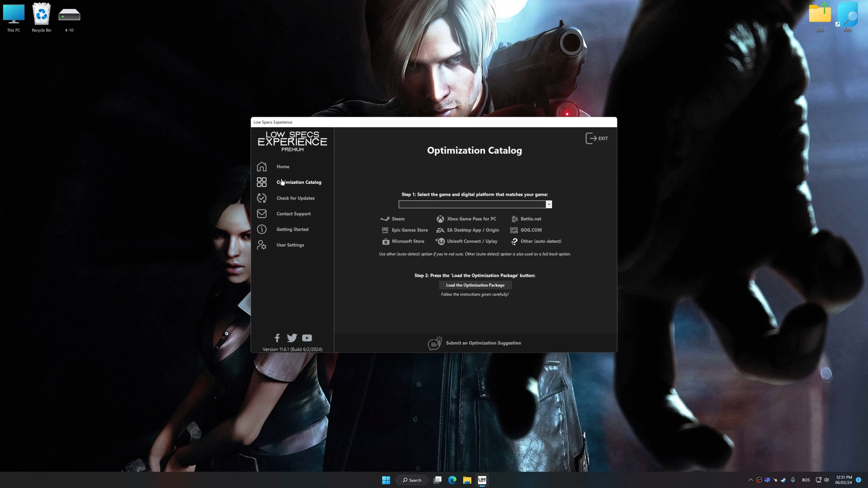Select This PC desktop icon
Image resolution: width=868 pixels, height=488 pixels.
14,18
